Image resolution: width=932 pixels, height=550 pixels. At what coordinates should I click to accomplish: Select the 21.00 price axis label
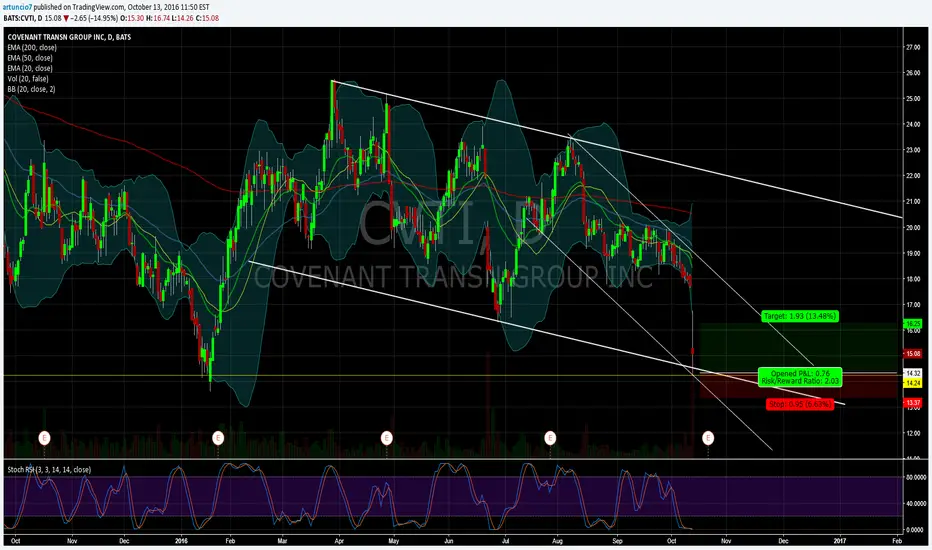pyautogui.click(x=913, y=202)
